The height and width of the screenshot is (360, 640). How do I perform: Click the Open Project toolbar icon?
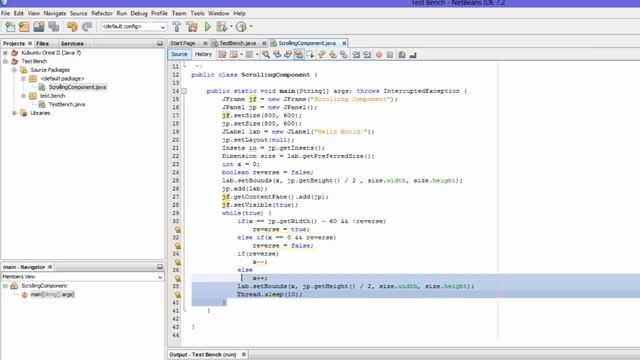39,27
